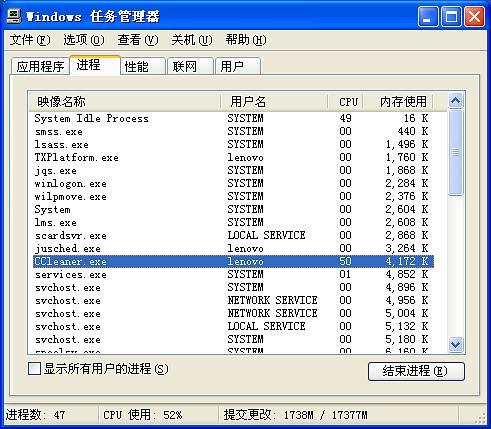This screenshot has height=429, width=491.
Task: Open the 关机(U) menu
Action: (x=192, y=40)
